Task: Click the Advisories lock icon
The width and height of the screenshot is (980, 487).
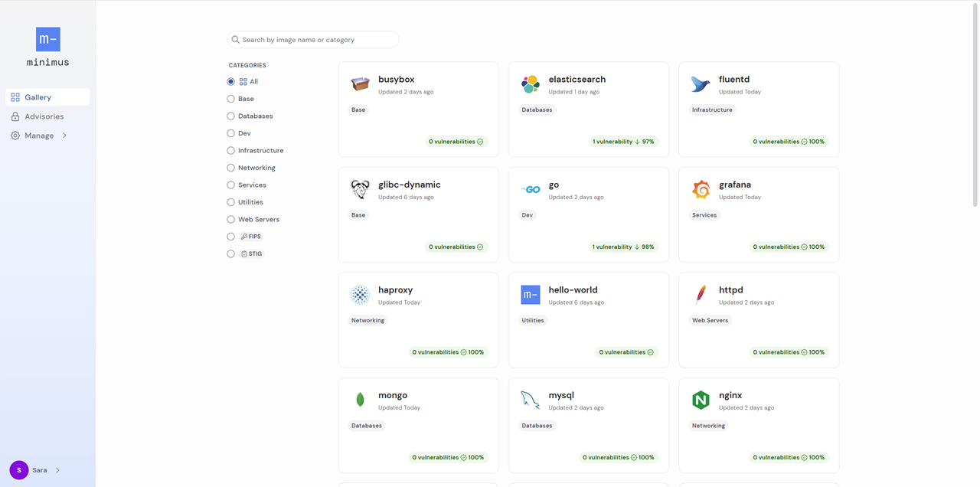Action: (15, 116)
